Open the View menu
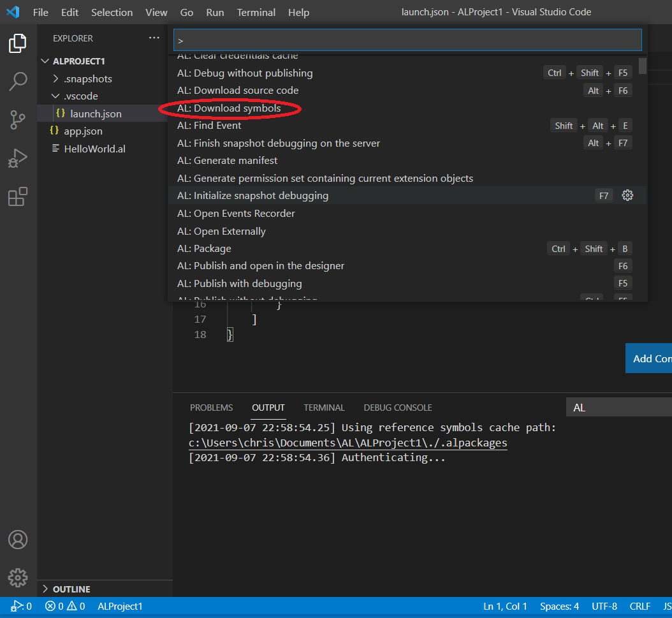This screenshot has height=618, width=672. pos(156,12)
